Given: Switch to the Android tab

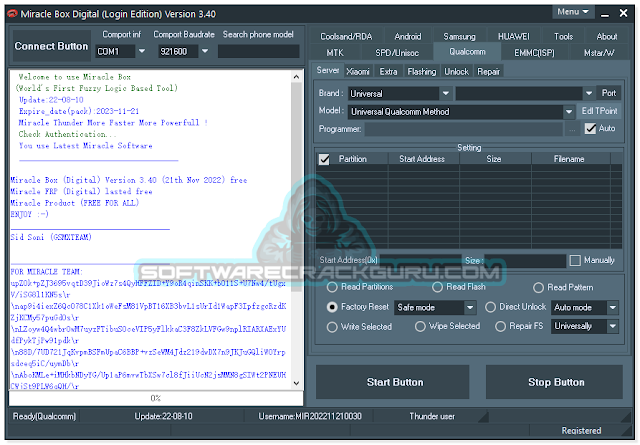Looking at the screenshot, I should tap(407, 37).
